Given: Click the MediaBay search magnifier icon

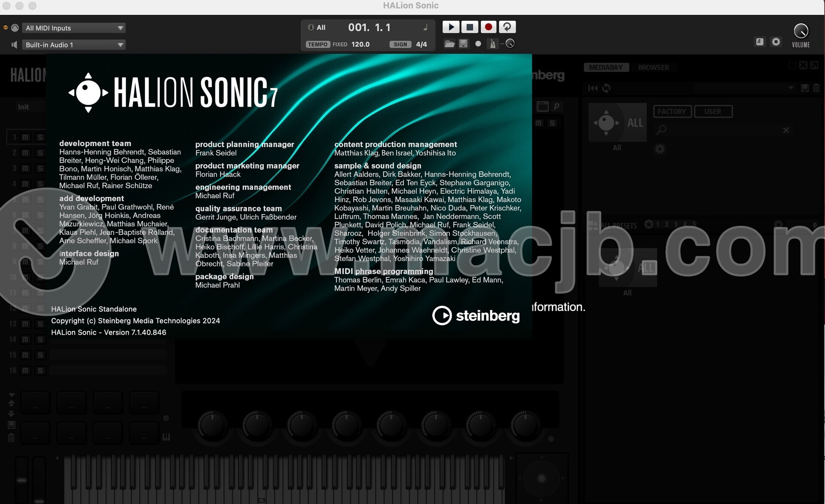Looking at the screenshot, I should click(x=662, y=129).
